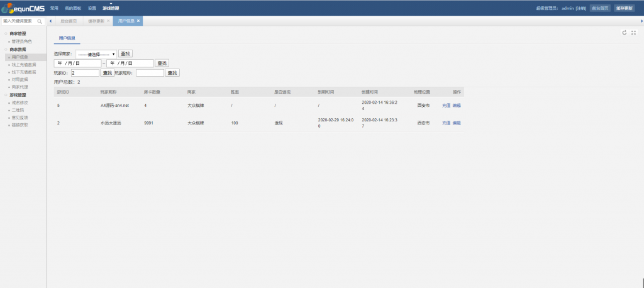Click the refresh page icon
This screenshot has height=288, width=644.
(624, 33)
